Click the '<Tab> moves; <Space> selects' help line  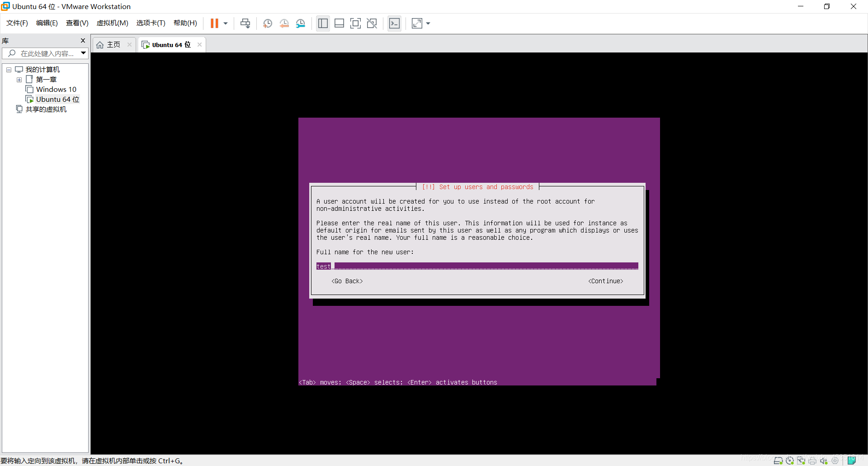tap(398, 382)
